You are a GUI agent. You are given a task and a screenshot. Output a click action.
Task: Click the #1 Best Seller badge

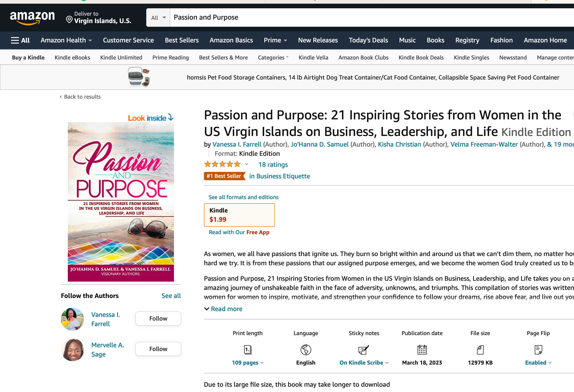[224, 176]
